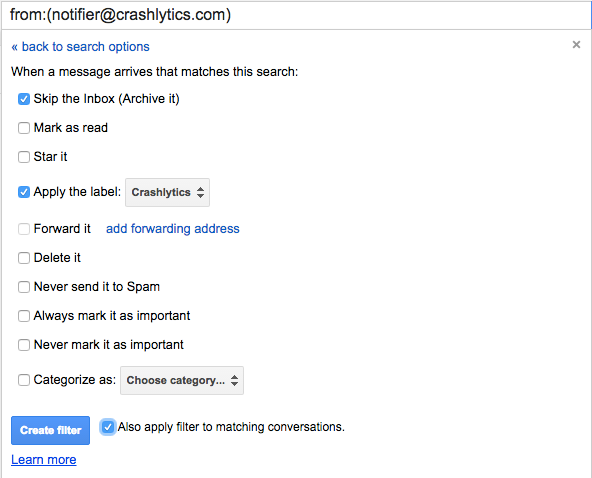The height and width of the screenshot is (478, 592).
Task: Uncheck the Apply the label option
Action: tap(24, 192)
